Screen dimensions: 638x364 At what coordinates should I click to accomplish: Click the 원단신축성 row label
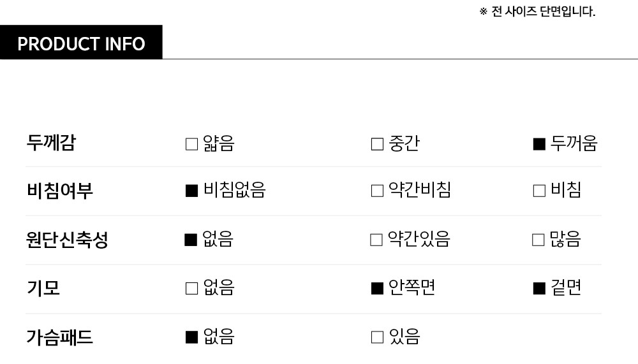pyautogui.click(x=67, y=240)
